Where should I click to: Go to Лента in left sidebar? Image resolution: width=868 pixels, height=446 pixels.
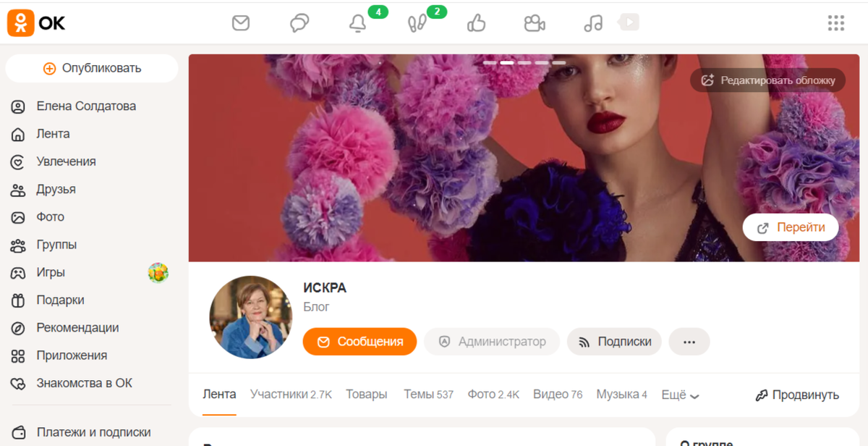(x=53, y=134)
